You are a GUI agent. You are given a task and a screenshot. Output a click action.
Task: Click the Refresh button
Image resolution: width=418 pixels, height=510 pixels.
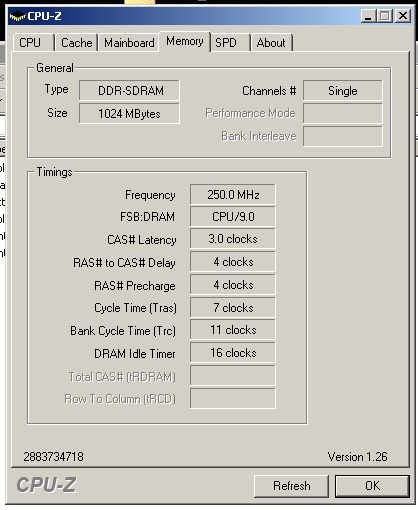291,486
